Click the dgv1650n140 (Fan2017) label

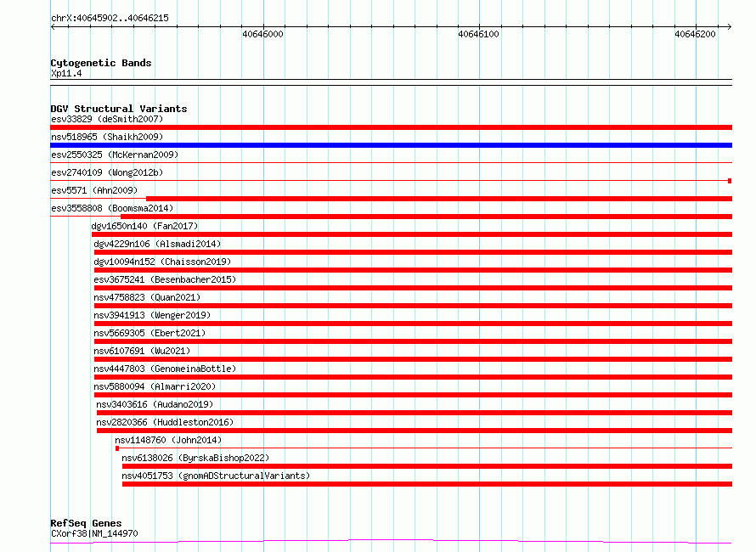144,226
